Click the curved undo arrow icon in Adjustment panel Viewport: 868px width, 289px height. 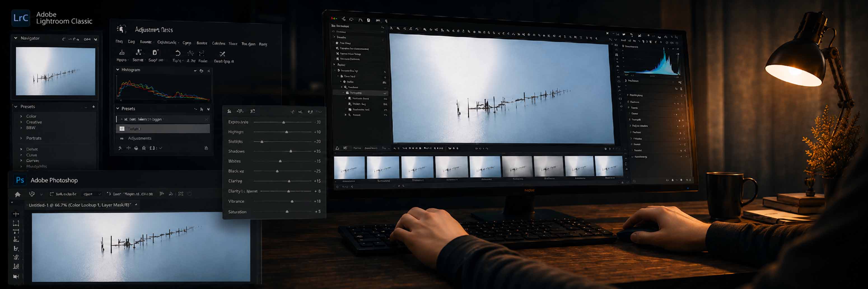pyautogui.click(x=178, y=53)
